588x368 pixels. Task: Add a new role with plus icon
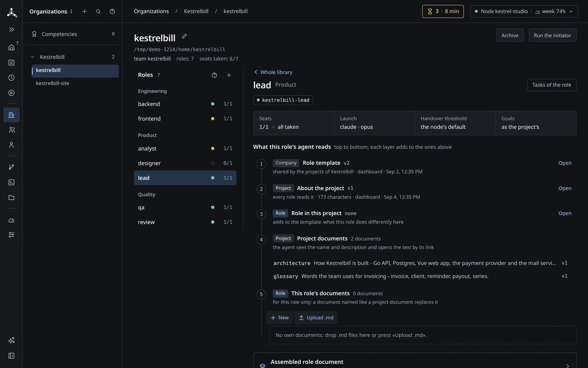pyautogui.click(x=229, y=75)
